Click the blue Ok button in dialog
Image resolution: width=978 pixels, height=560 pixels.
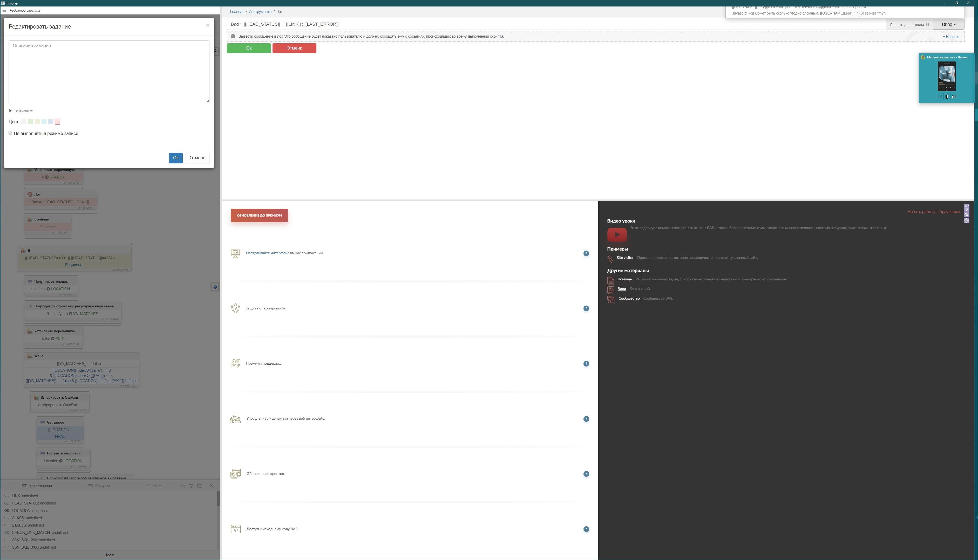tap(175, 158)
